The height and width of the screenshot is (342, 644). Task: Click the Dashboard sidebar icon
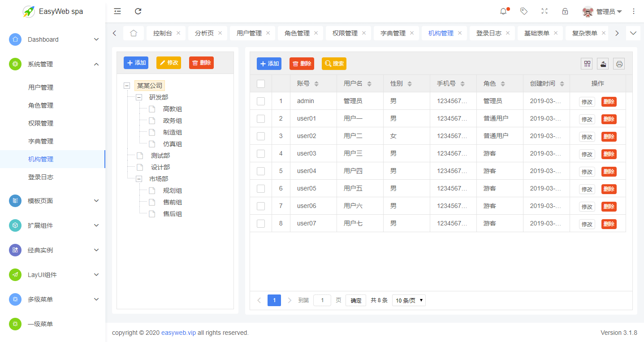[x=15, y=39]
